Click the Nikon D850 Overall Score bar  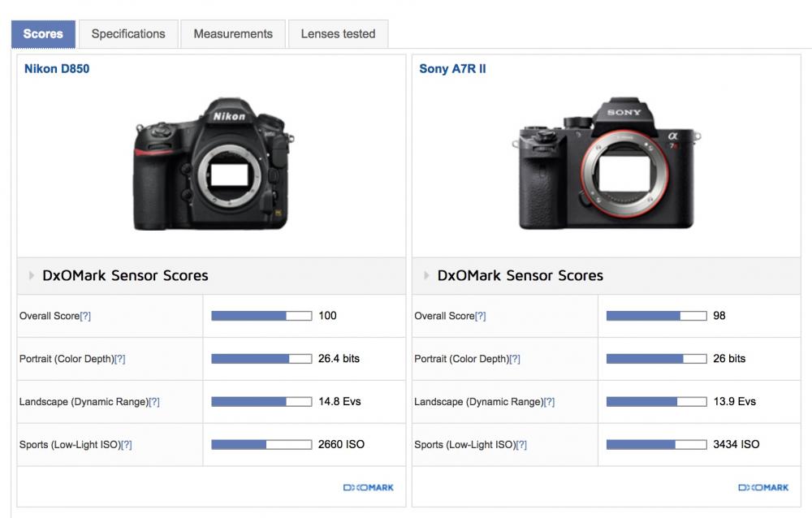(x=261, y=316)
